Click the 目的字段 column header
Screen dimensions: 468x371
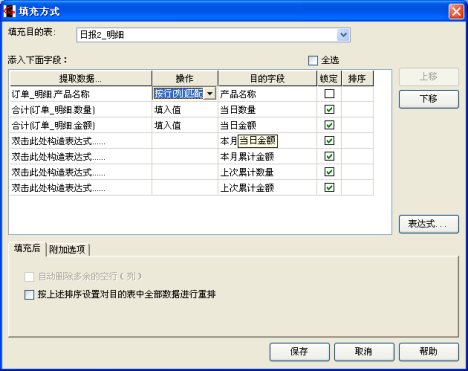point(267,78)
